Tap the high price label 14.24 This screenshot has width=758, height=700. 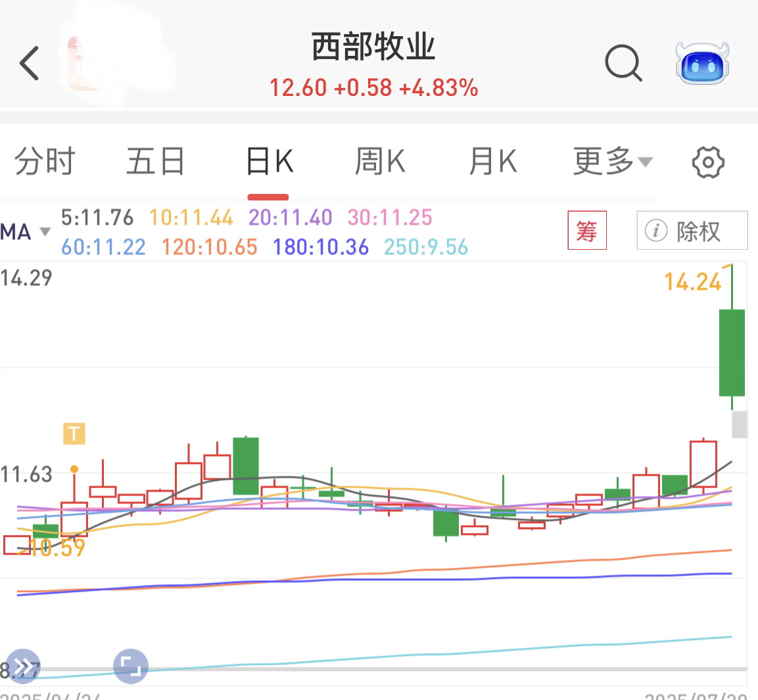692,282
